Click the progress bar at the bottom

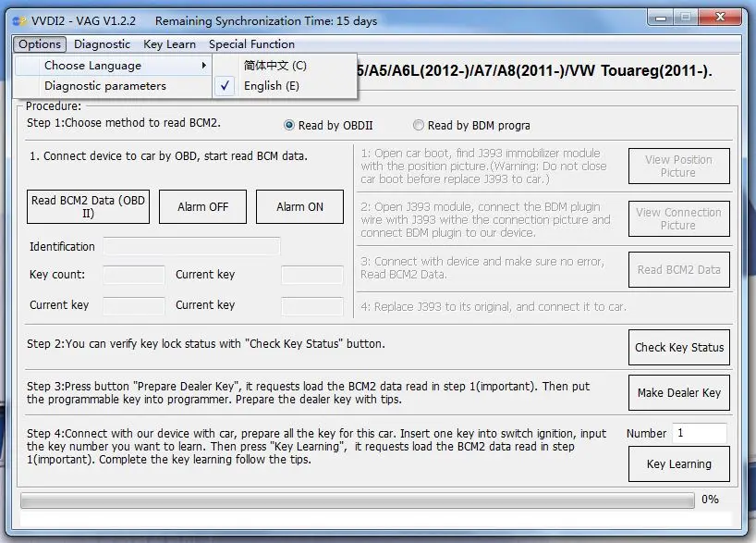[x=358, y=500]
